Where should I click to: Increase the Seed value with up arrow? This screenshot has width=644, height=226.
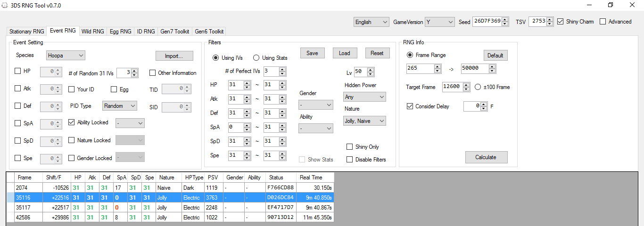tap(505, 19)
